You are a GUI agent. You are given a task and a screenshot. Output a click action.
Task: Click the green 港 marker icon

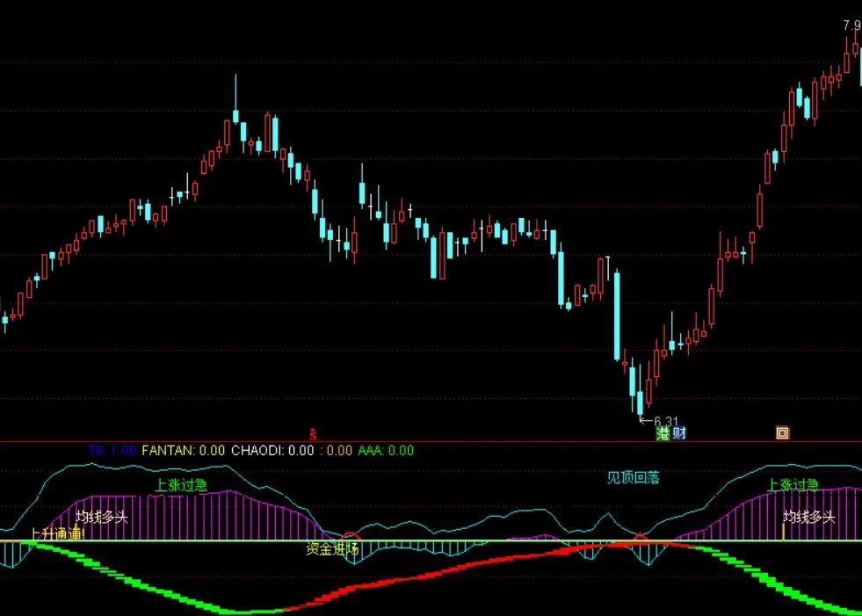pos(663,433)
